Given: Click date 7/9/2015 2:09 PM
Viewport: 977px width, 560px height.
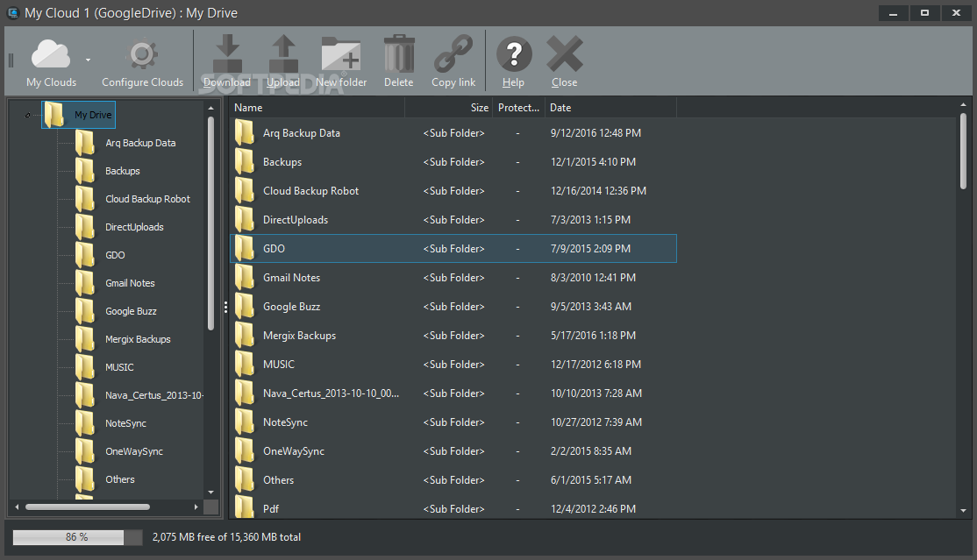Looking at the screenshot, I should coord(591,249).
